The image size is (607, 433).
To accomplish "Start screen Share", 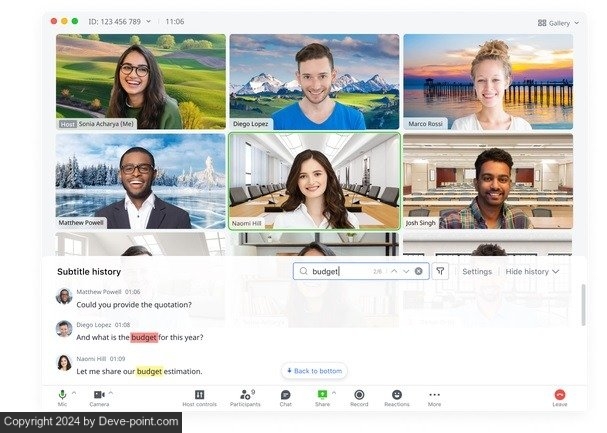I will pos(322,395).
